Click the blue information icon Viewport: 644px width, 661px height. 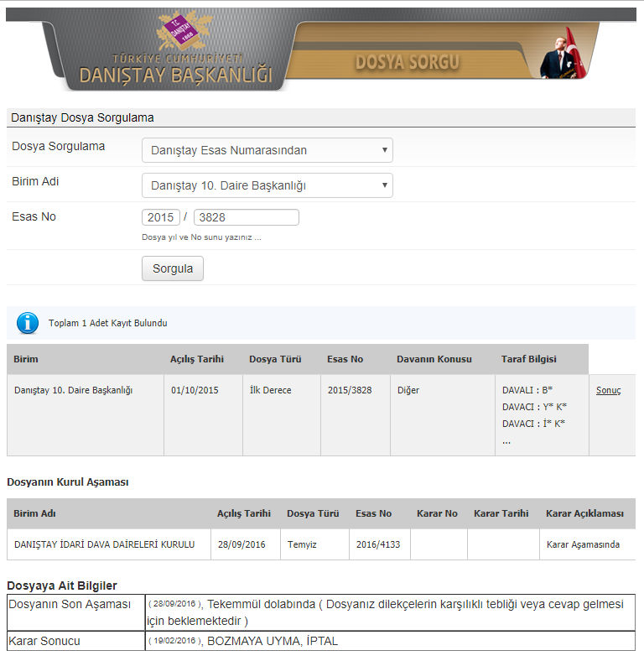(28, 323)
